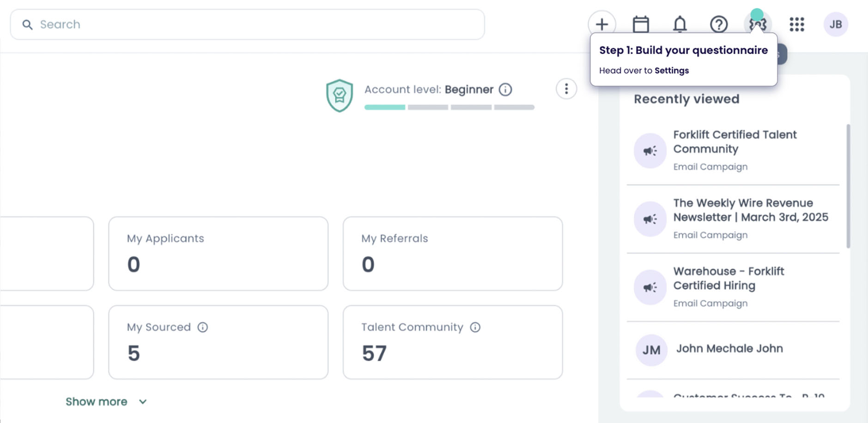The width and height of the screenshot is (868, 423).
Task: Click the Recently viewed heading
Action: [686, 99]
